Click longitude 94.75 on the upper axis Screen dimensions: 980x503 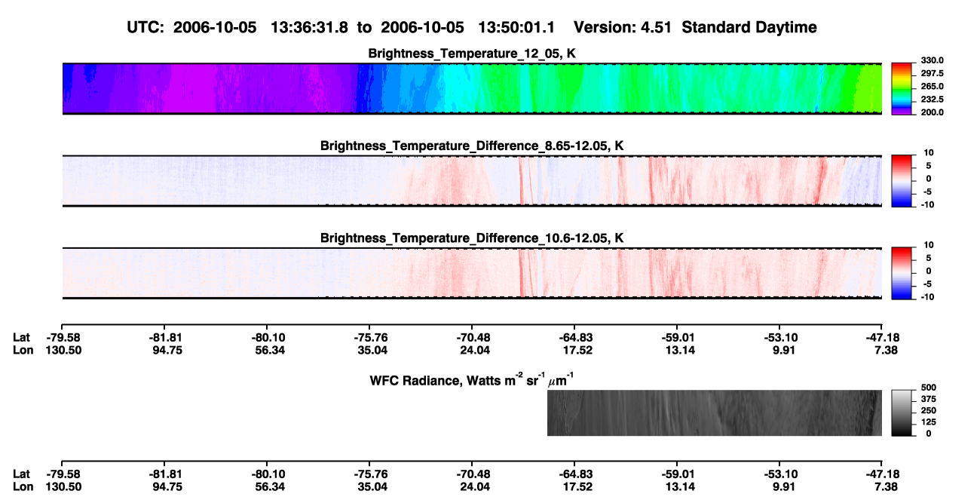(167, 350)
